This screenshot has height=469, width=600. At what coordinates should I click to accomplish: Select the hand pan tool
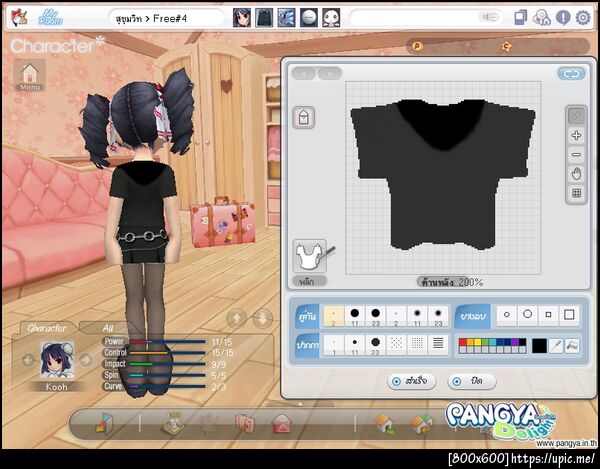click(576, 174)
